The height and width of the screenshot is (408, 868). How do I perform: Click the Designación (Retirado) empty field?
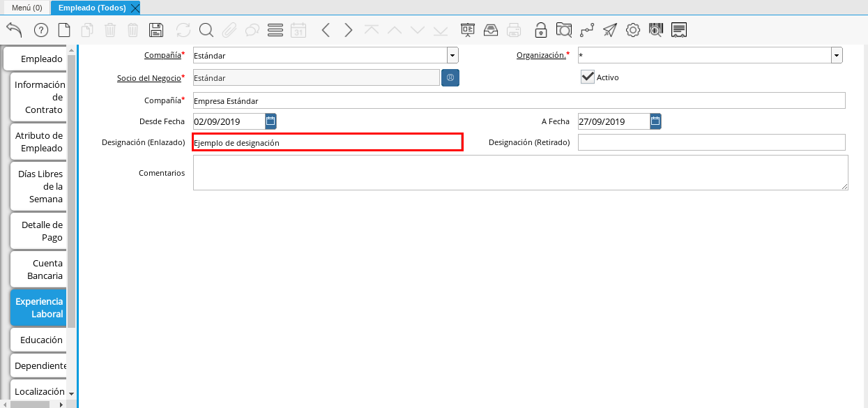712,142
